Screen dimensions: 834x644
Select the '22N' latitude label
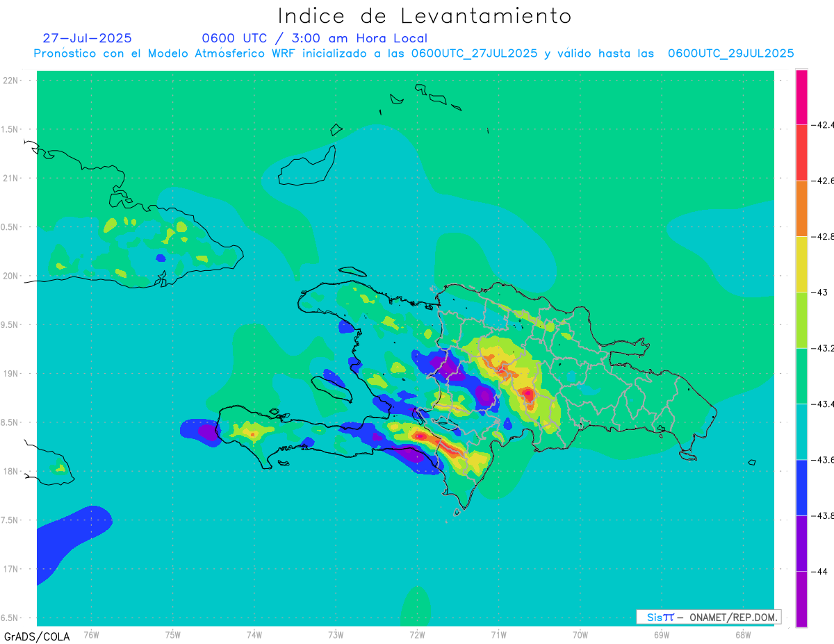point(12,81)
